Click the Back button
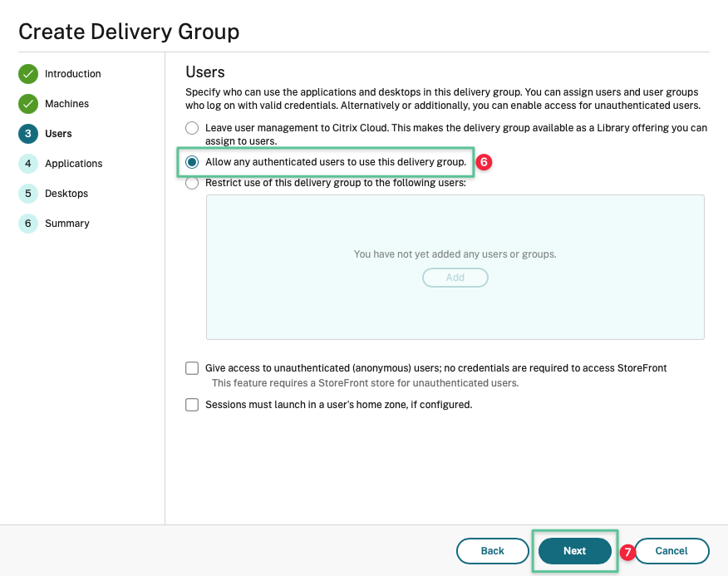The height and width of the screenshot is (576, 728). (x=493, y=551)
